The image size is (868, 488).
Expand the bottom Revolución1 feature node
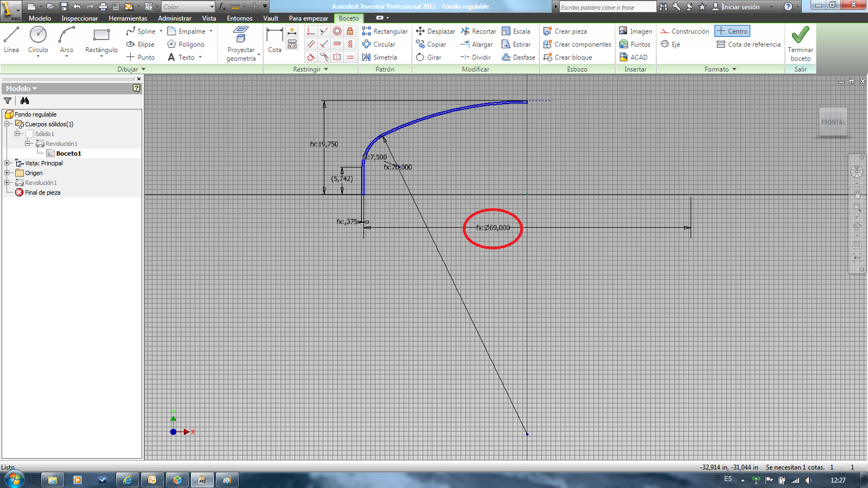[x=8, y=183]
